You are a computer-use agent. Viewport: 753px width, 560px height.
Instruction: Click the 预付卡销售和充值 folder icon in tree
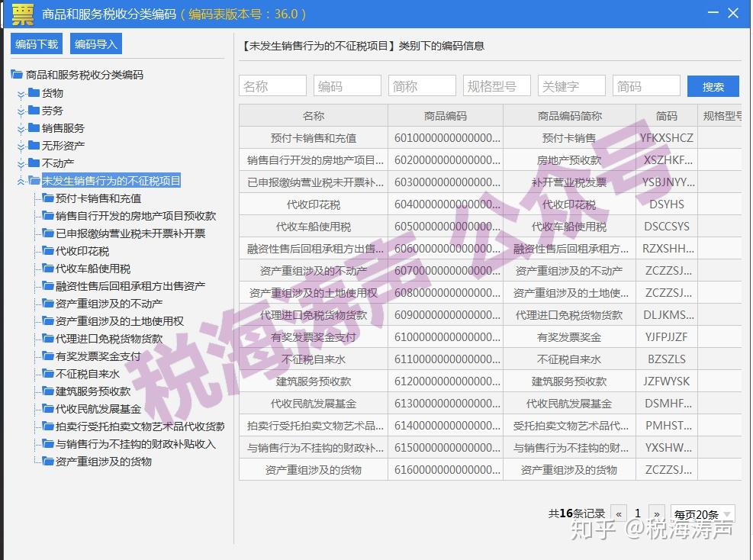(x=47, y=198)
